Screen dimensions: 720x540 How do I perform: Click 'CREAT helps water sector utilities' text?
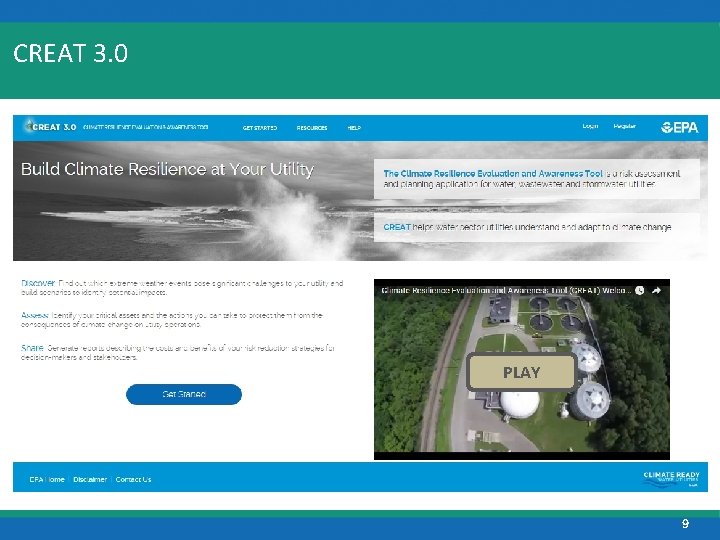pos(527,227)
